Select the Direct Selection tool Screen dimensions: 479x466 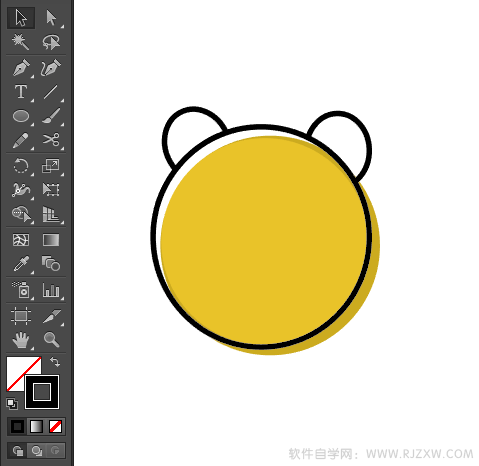51,18
